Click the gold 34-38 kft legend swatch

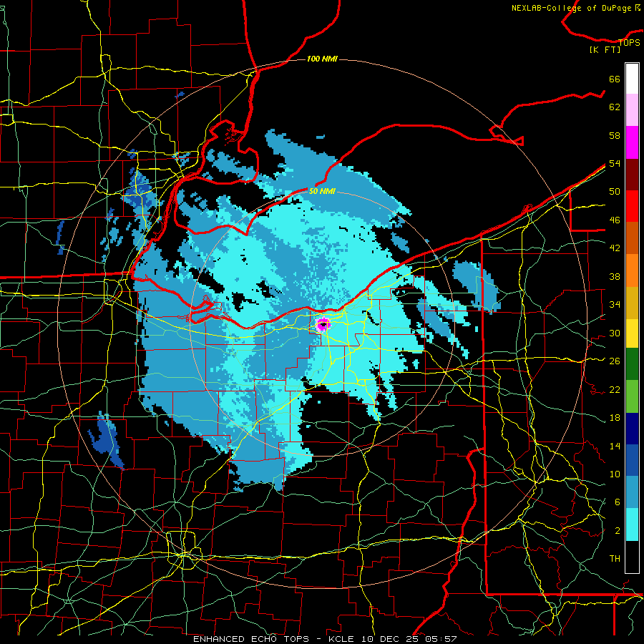click(632, 303)
